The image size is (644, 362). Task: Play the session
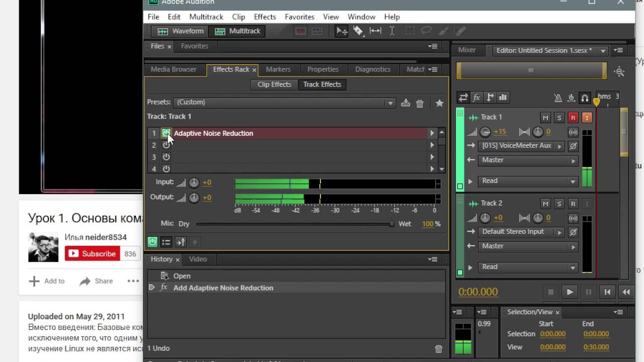570,292
